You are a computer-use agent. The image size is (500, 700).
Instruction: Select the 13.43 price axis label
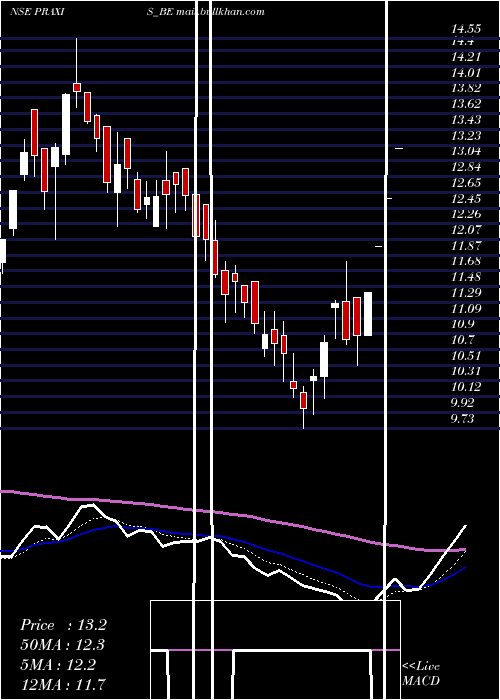pos(466,120)
